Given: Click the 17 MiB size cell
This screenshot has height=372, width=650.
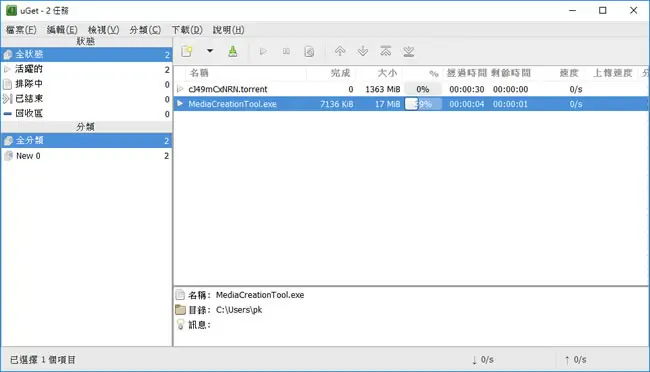Looking at the screenshot, I should (388, 104).
